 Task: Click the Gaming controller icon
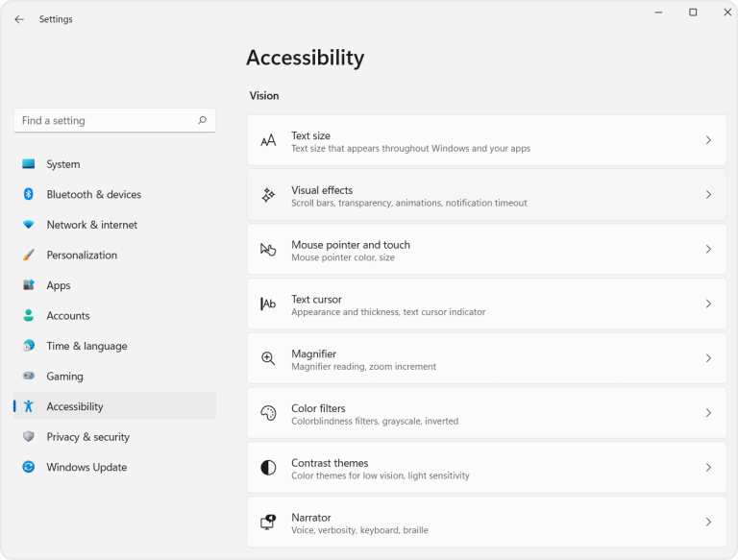[x=28, y=376]
